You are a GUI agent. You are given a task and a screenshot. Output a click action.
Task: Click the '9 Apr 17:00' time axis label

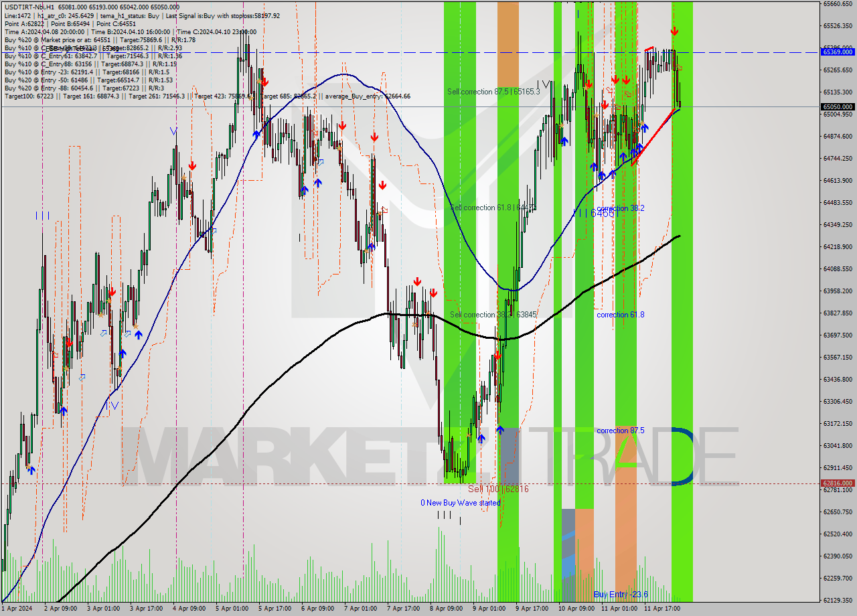532,609
